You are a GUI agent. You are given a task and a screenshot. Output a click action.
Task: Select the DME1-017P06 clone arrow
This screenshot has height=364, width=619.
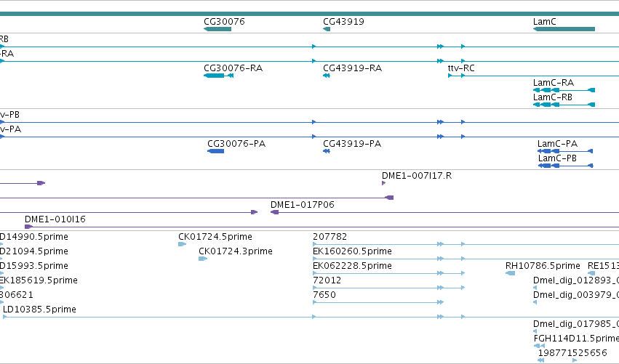click(274, 213)
